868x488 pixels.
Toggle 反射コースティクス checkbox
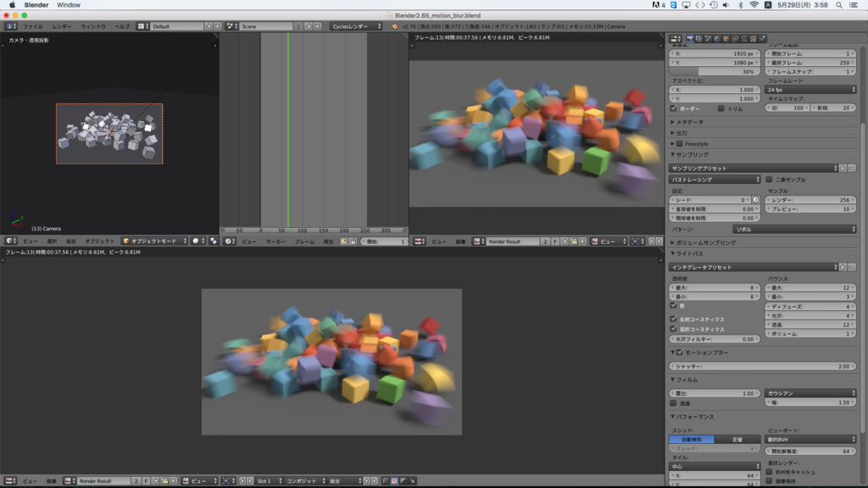tap(674, 319)
